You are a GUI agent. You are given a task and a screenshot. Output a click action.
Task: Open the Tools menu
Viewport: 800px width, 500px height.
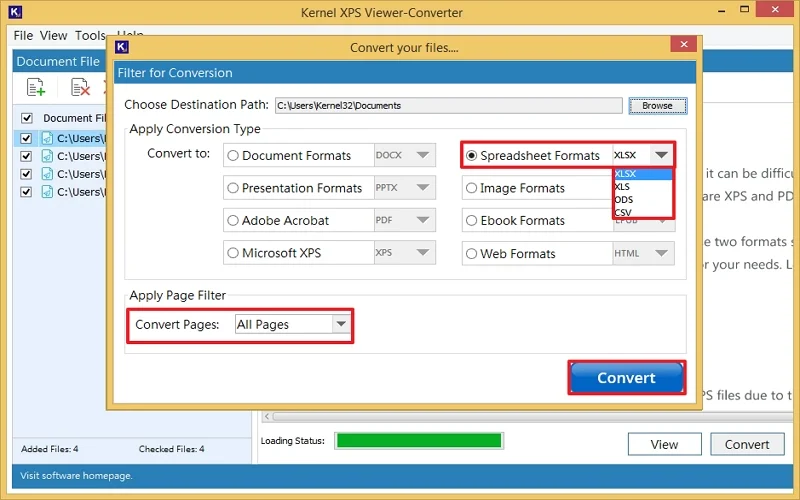(x=90, y=36)
